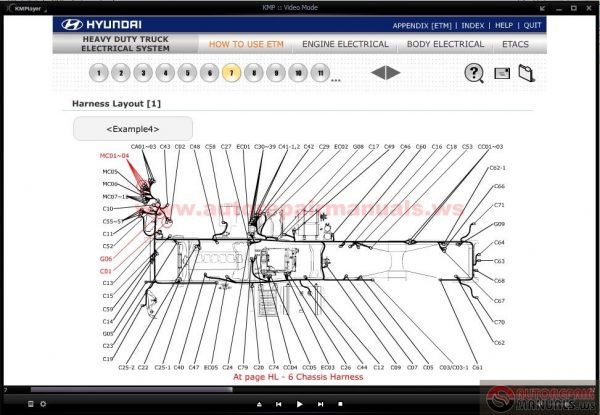Click the Hyundai logo

coord(101,25)
